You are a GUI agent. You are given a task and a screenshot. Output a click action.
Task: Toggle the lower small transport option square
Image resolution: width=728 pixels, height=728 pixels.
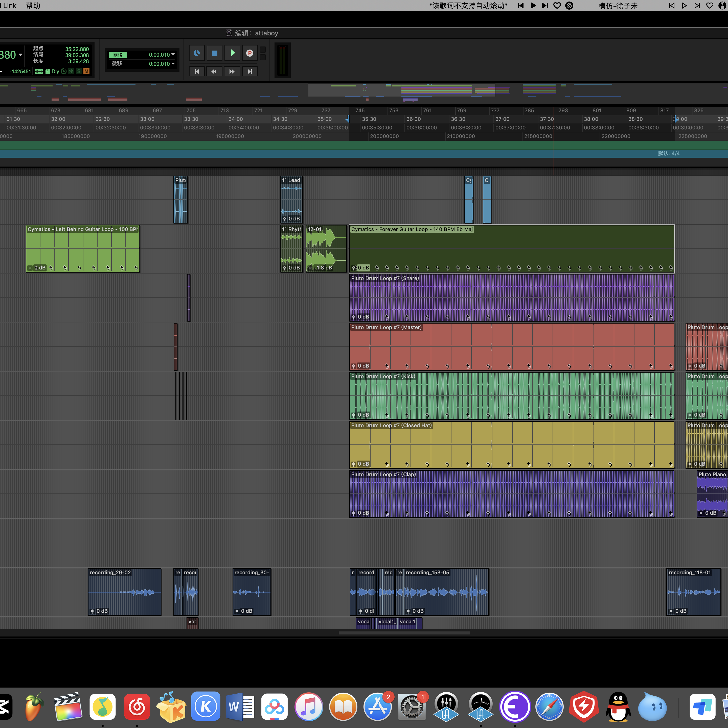tap(263, 57)
